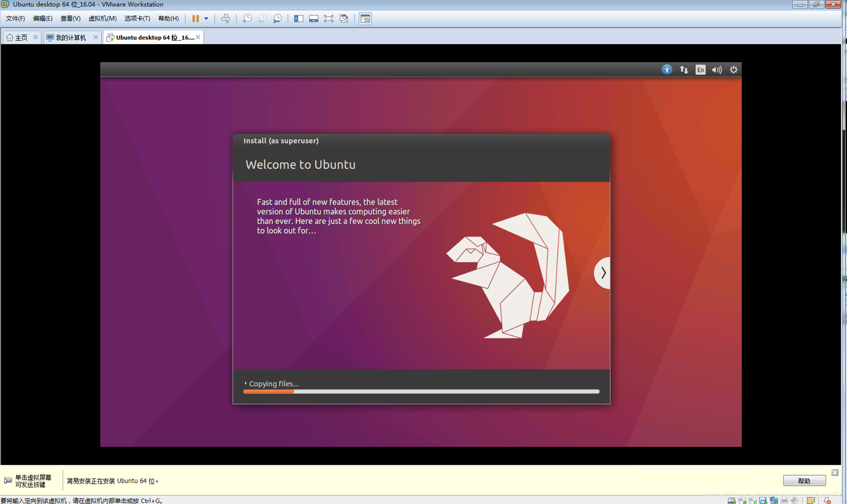Open the 选项卡(T) menu

pos(137,19)
